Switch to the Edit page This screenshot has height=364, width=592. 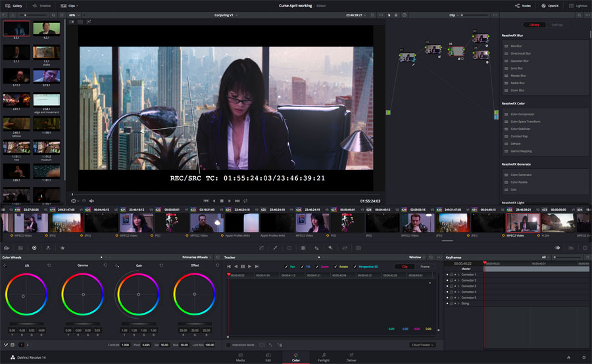(x=268, y=357)
